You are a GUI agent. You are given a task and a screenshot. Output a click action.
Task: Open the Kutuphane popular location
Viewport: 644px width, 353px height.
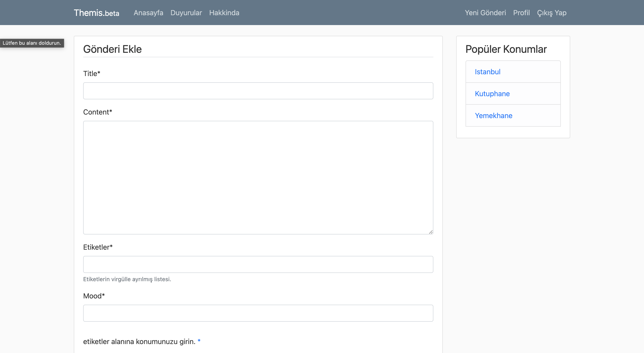click(x=492, y=94)
